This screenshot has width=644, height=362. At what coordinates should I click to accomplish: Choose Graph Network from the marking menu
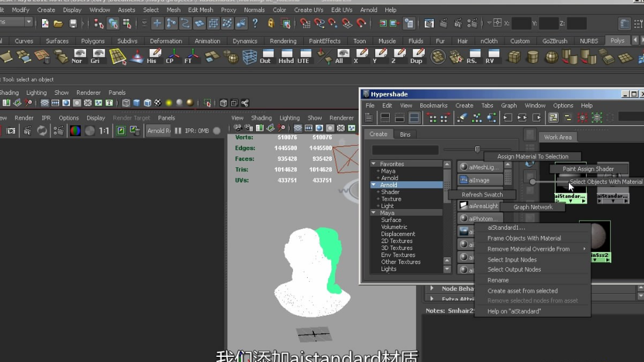533,207
